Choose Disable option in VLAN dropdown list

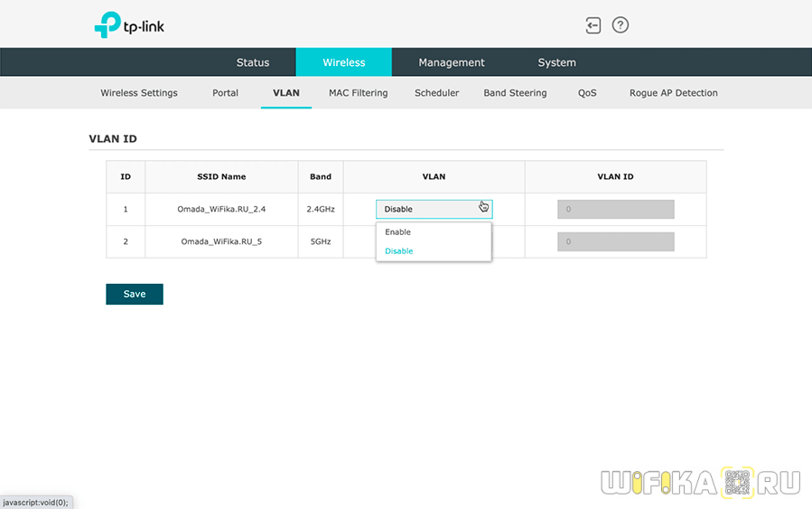399,251
